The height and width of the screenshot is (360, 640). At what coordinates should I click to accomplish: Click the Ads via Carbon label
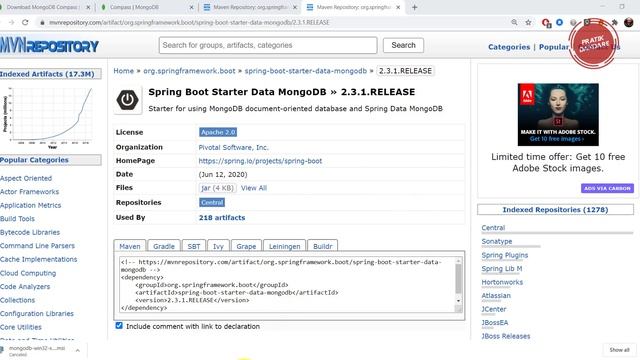[x=607, y=188]
